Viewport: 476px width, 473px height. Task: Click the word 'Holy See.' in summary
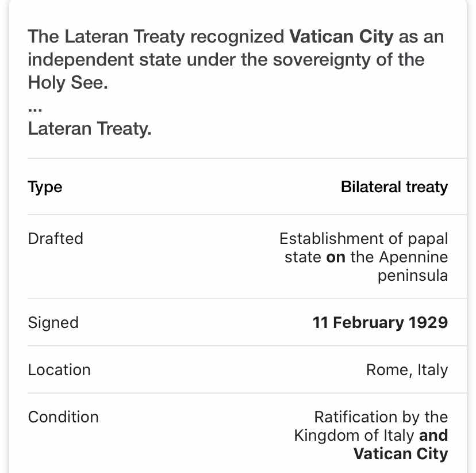pos(68,83)
